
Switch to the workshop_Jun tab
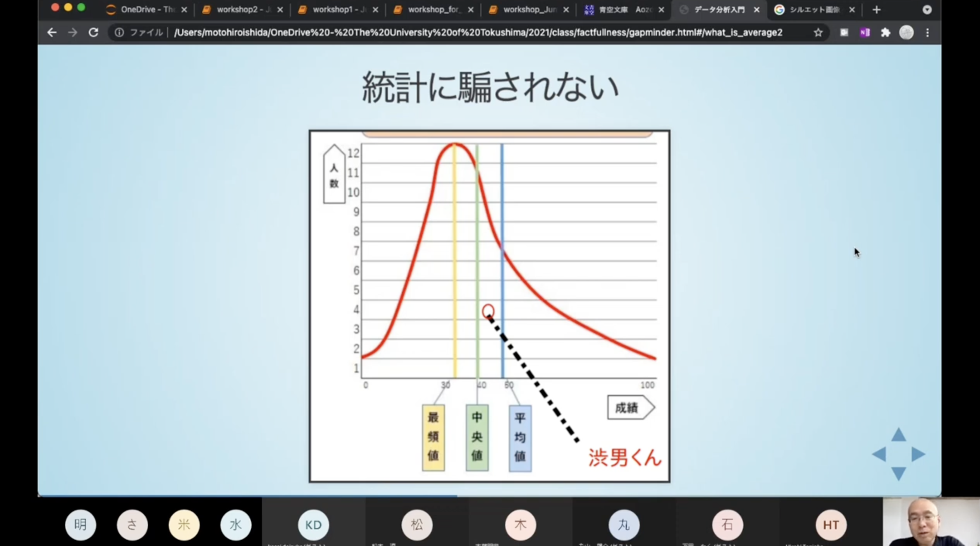(529, 10)
